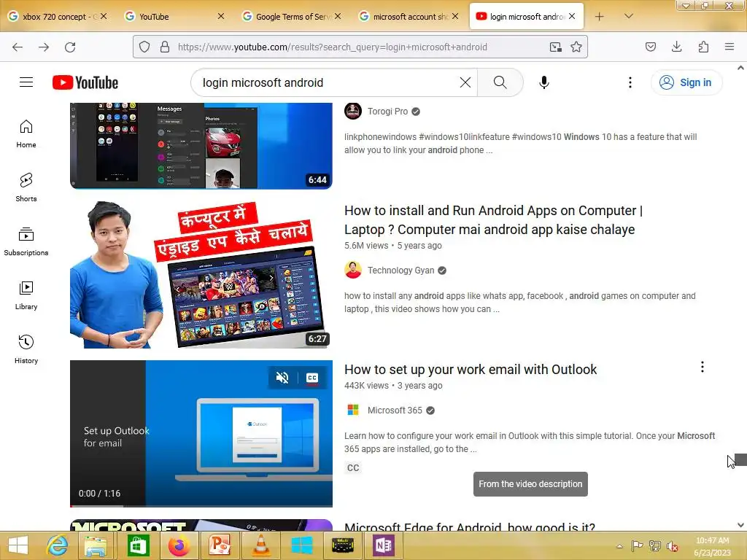Click the YouTube search input field
This screenshot has height=560, width=747.
coord(329,82)
